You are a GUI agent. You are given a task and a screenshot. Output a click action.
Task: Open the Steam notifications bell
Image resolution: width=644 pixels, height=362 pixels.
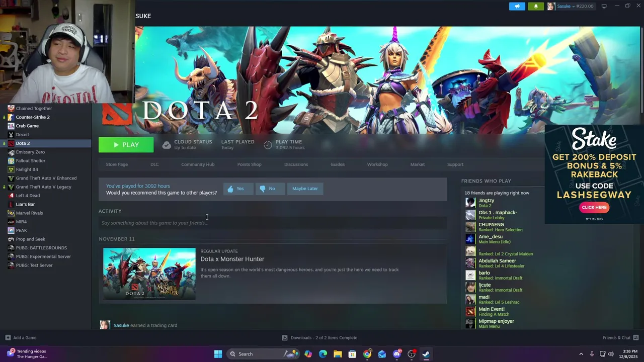(535, 6)
